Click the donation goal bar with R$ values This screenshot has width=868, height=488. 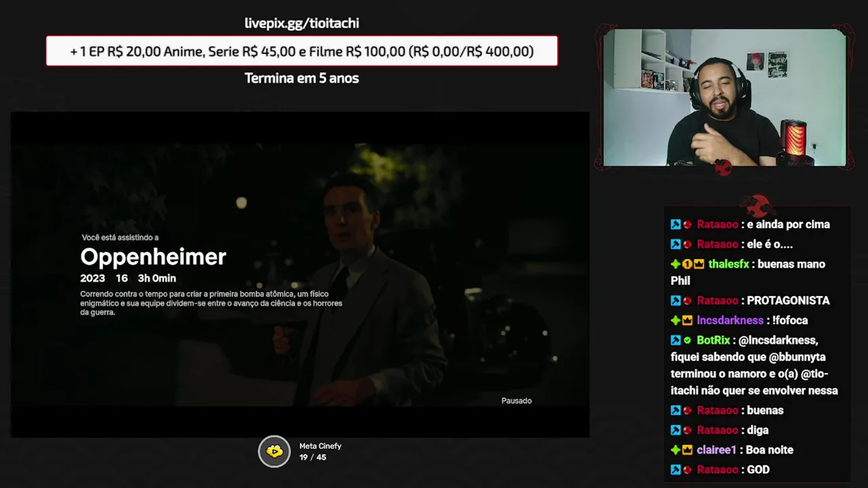pos(302,51)
